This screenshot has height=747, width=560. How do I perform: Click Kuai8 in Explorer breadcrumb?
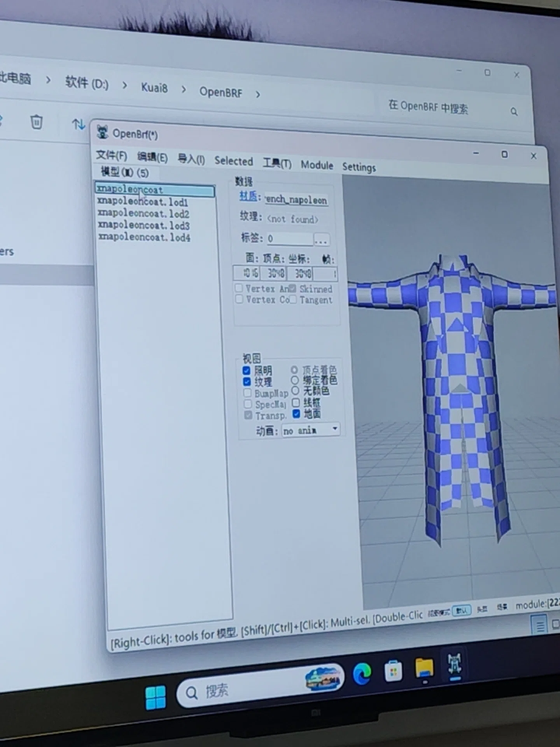click(x=154, y=88)
